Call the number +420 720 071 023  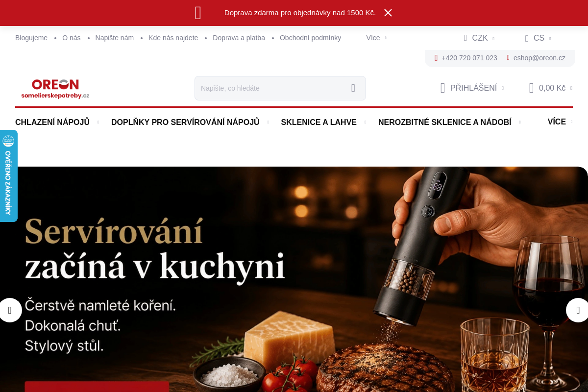coord(469,58)
